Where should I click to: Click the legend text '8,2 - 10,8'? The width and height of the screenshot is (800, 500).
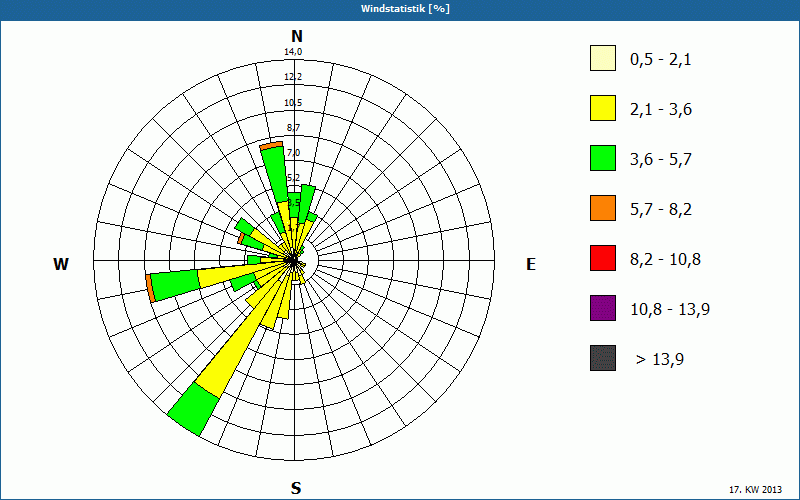[x=666, y=260]
